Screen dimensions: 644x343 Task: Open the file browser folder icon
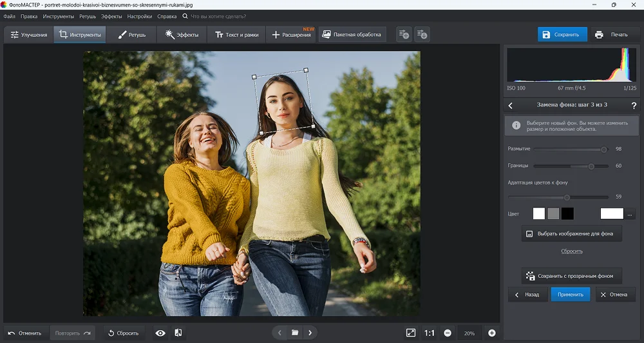click(294, 333)
